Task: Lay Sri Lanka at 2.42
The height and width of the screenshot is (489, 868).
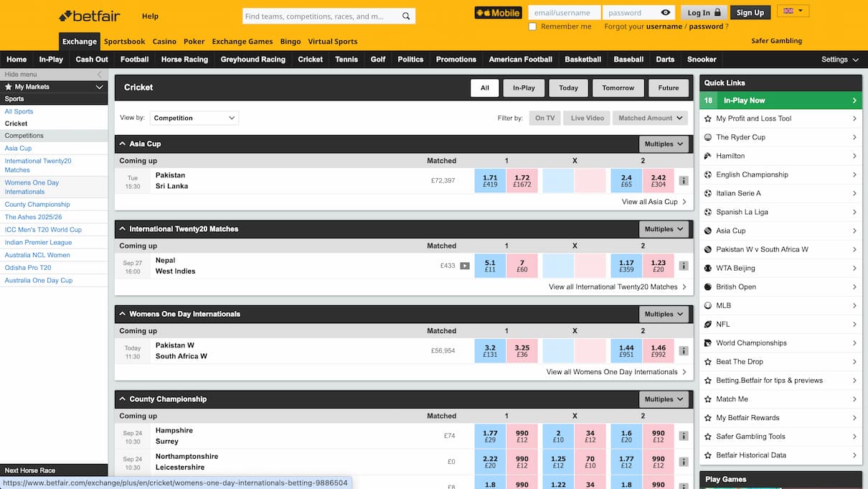Action: click(659, 181)
